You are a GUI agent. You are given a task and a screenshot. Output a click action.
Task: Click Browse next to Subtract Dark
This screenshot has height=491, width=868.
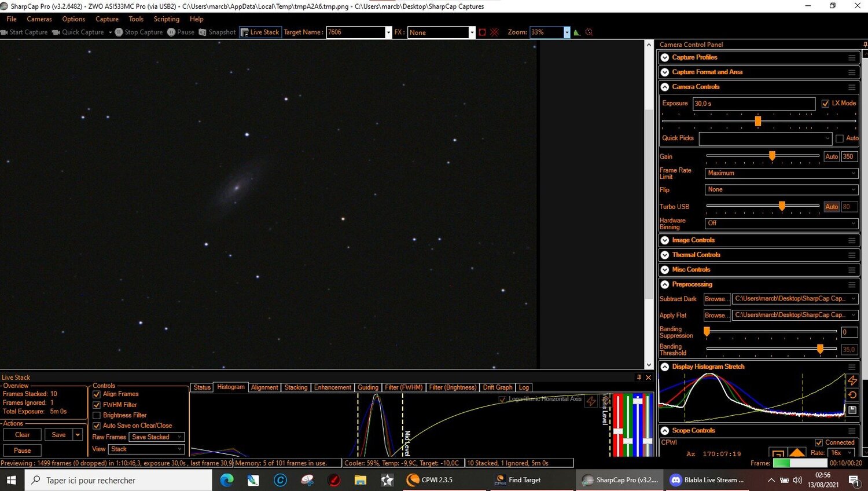pos(716,299)
